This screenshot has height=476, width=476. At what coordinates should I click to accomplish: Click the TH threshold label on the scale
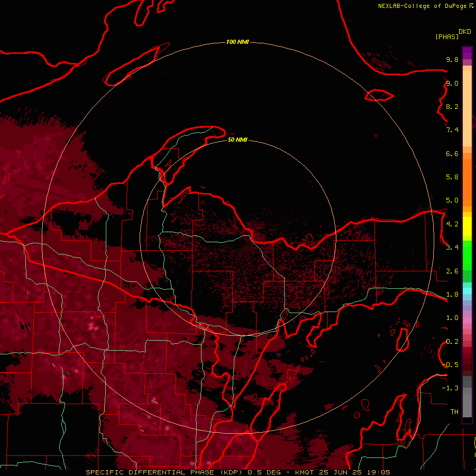(454, 412)
